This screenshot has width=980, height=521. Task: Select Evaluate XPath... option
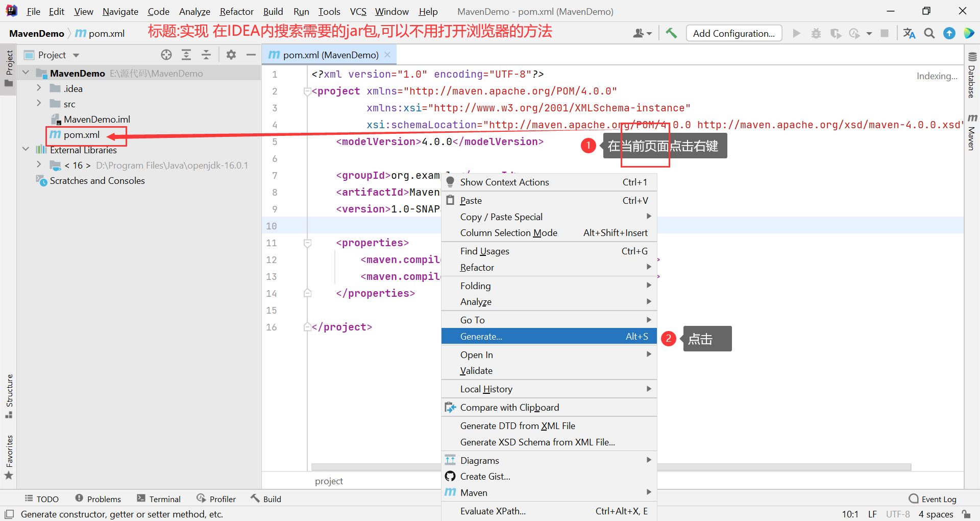point(549,511)
